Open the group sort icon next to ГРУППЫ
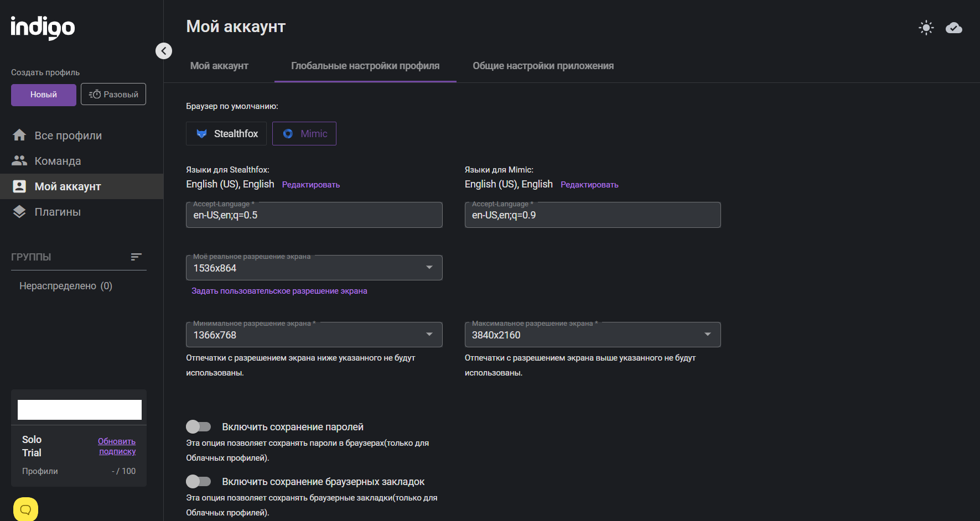This screenshot has width=980, height=521. coord(136,257)
